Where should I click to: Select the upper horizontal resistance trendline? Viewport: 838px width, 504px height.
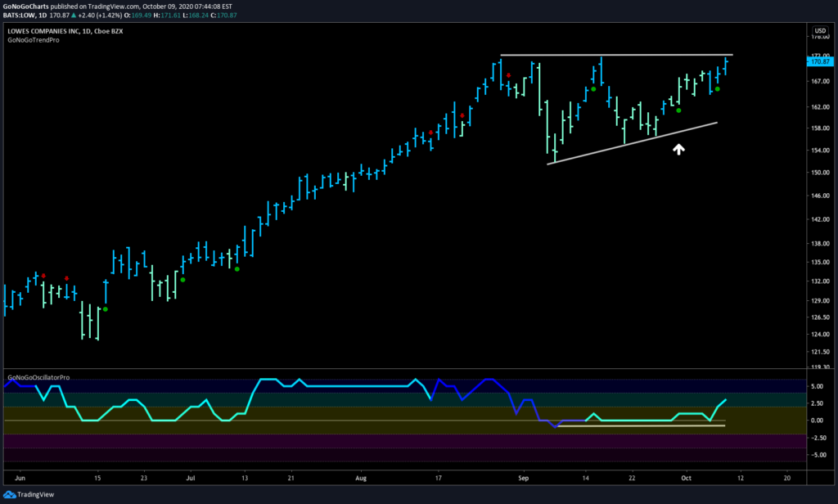pos(617,55)
